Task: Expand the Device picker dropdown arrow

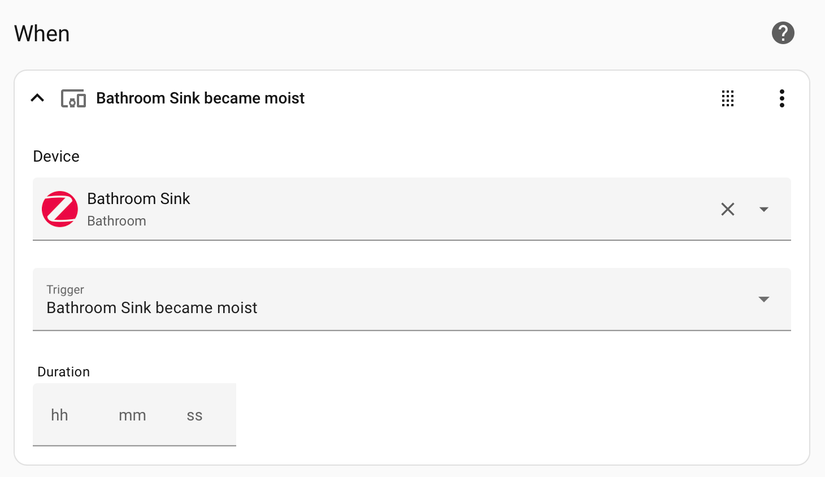Action: [x=764, y=209]
